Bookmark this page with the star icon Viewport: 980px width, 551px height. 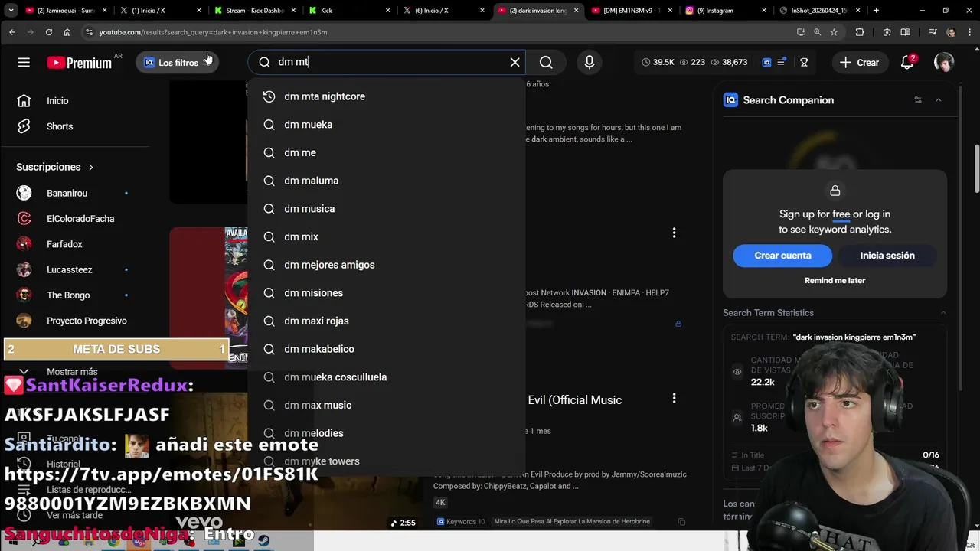pyautogui.click(x=834, y=32)
